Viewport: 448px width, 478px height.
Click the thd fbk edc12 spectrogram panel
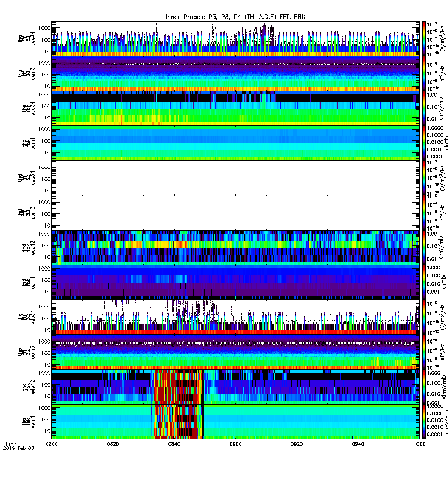(235, 247)
